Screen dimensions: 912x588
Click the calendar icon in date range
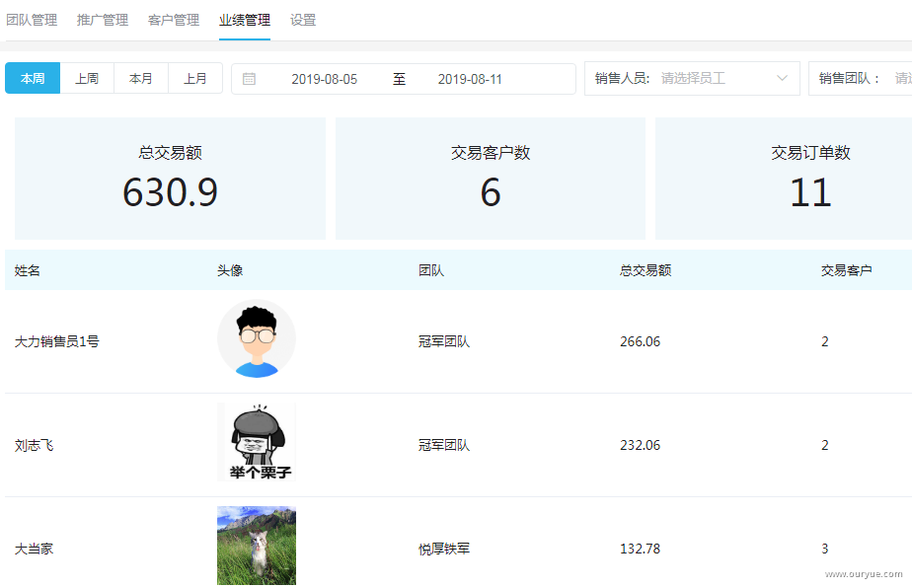[x=249, y=79]
